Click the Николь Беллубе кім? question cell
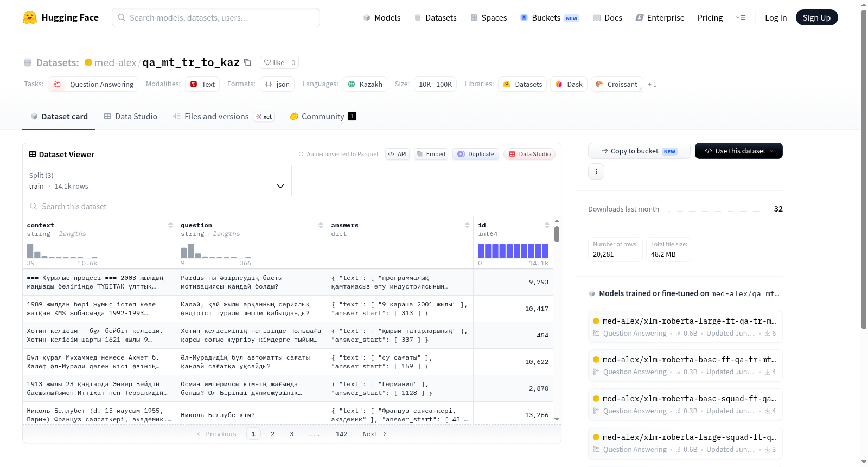 tap(251, 415)
